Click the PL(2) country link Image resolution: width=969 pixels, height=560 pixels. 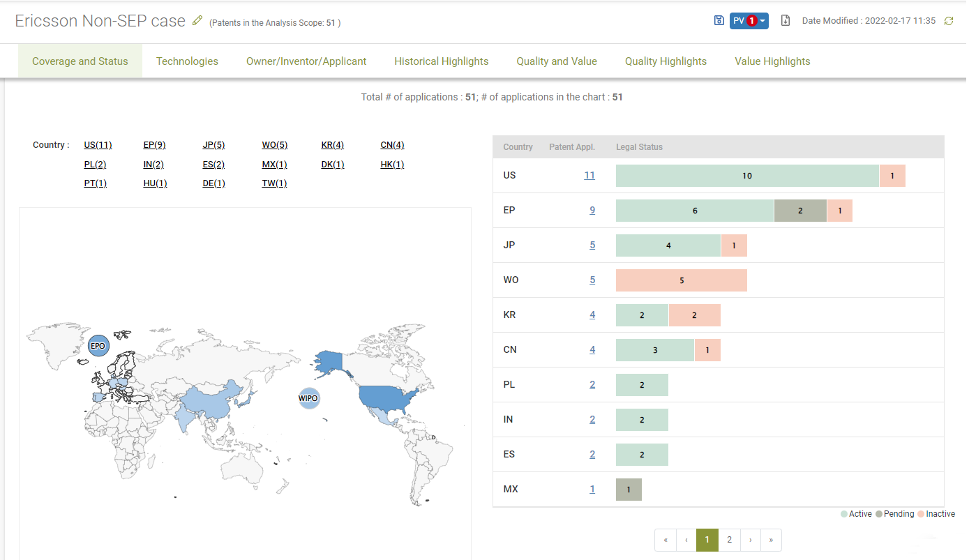[x=95, y=165]
